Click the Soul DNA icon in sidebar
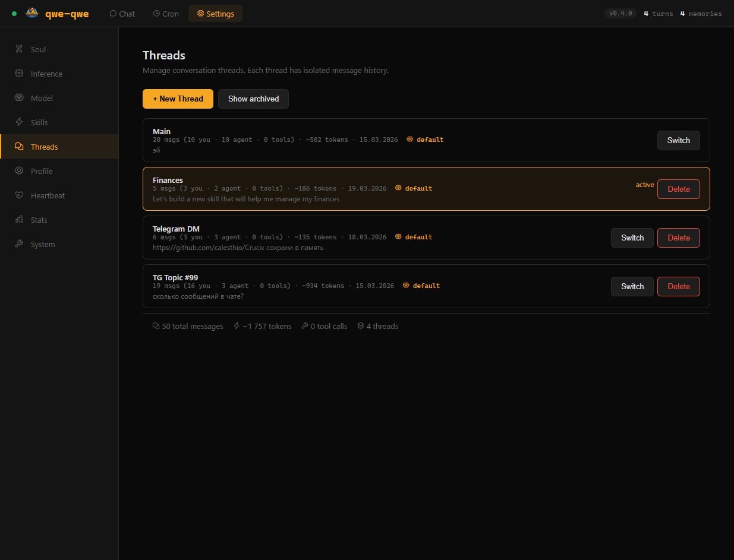734x560 pixels. [19, 49]
